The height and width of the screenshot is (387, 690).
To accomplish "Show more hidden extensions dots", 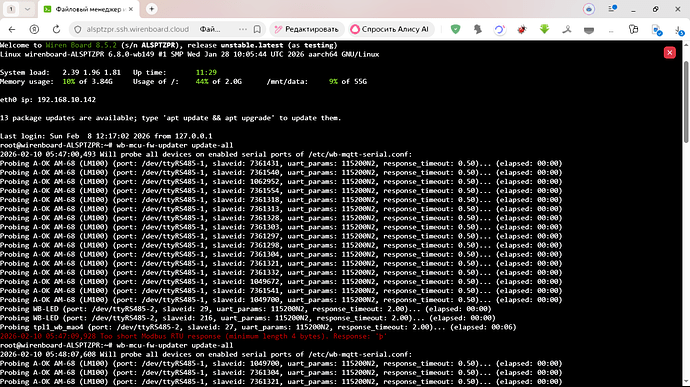I will click(x=611, y=30).
